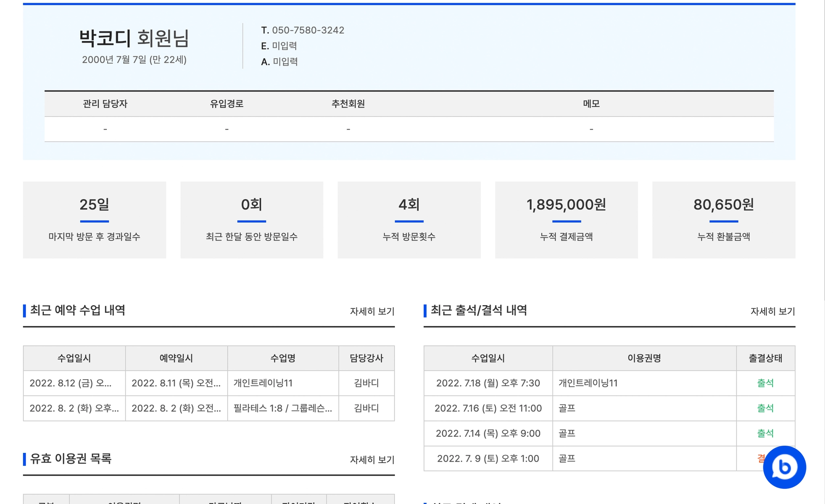Select the 1,895,000원 누적 결제금액 card

coord(566,220)
